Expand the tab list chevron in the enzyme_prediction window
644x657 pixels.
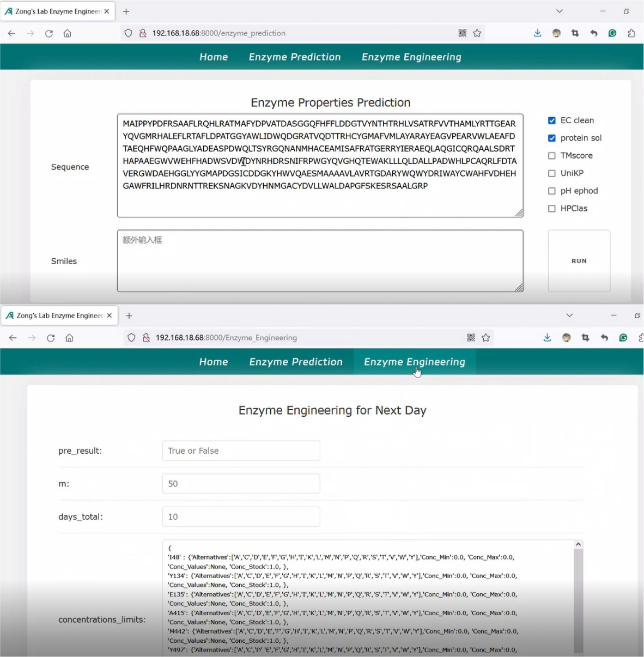click(x=559, y=11)
